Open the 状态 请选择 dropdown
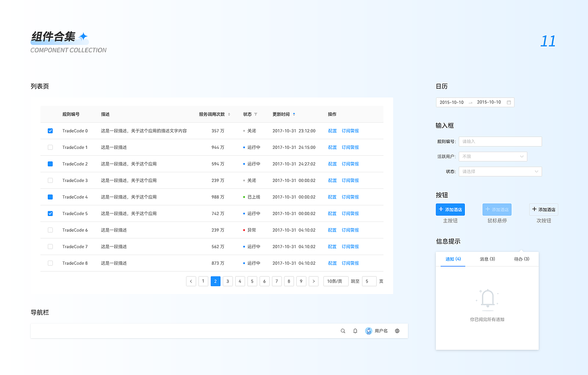This screenshot has height=375, width=588. click(500, 171)
